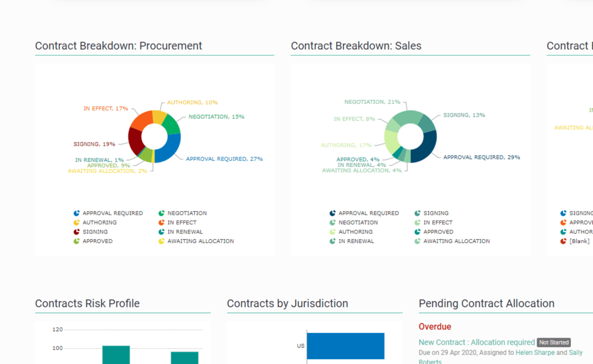The height and width of the screenshot is (364, 593).
Task: Click the SIGNING legend icon in Procurement chart
Action: click(x=76, y=231)
